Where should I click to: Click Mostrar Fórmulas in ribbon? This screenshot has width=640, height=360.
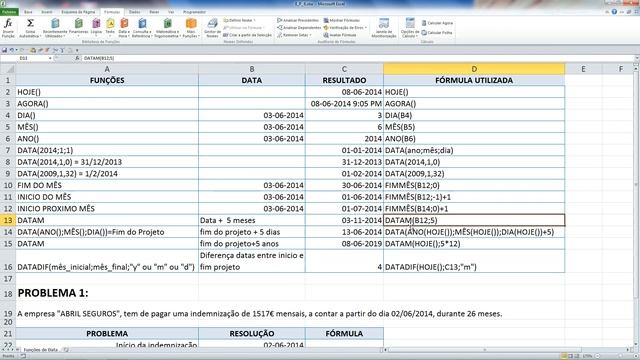pos(342,20)
